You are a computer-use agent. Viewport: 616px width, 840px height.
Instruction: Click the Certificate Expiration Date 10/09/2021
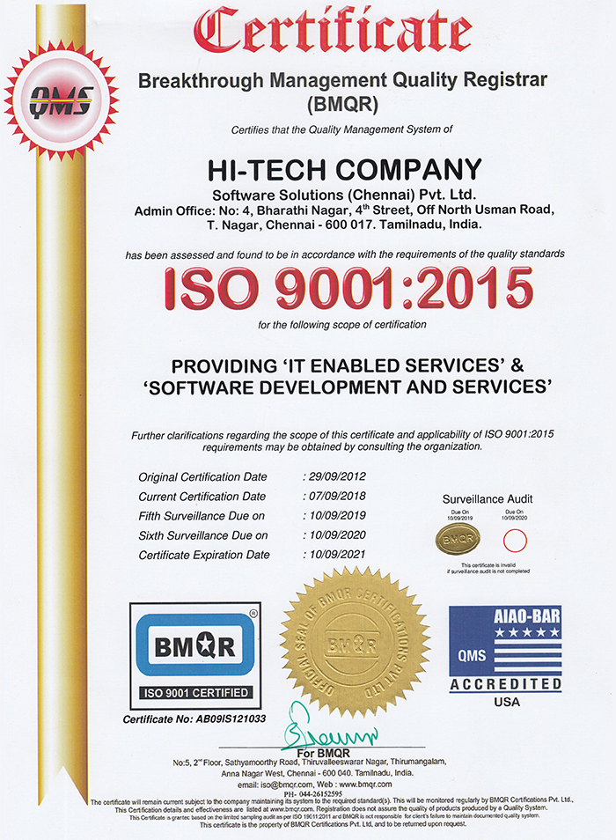coord(334,555)
